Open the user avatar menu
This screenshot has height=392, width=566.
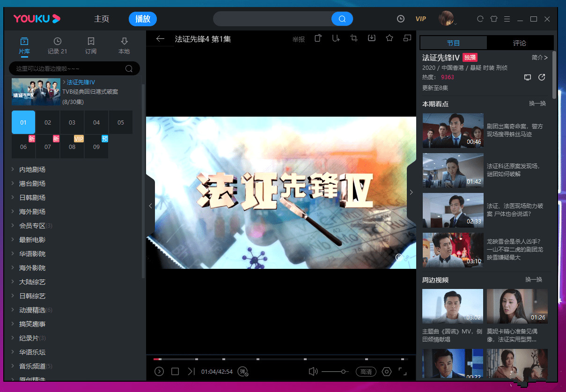click(x=446, y=18)
